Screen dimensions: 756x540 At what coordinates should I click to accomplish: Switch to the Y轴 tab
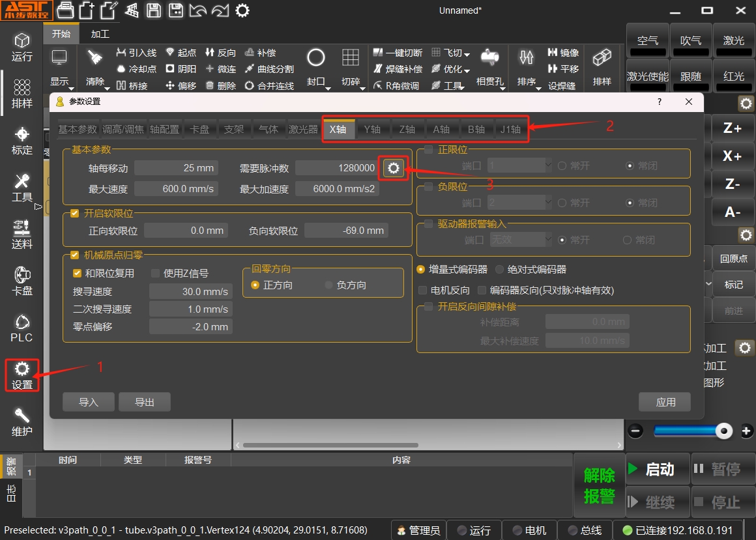click(372, 129)
